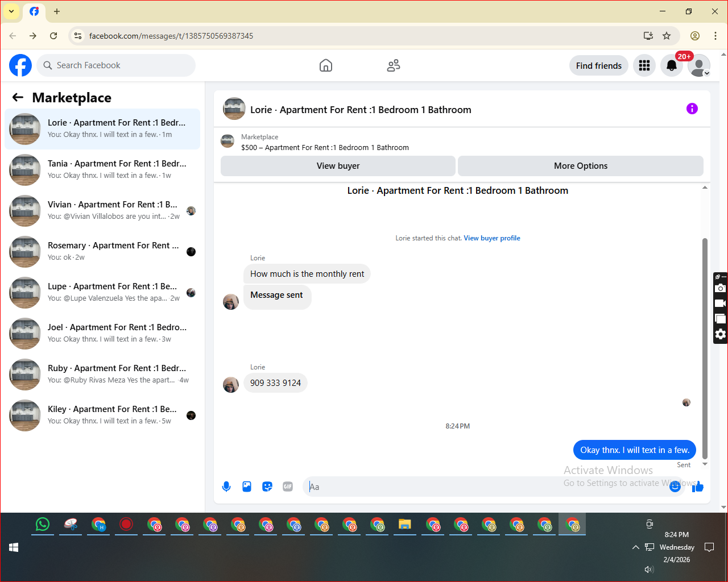This screenshot has width=728, height=582.
Task: Click the "How much is the monthly rent" message
Action: [x=307, y=274]
